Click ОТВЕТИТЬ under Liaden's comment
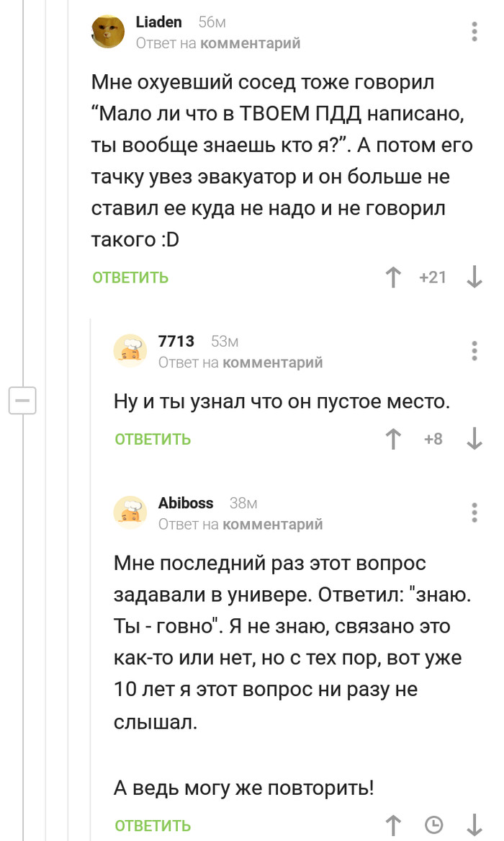Viewport: 504px width, 841px height. pos(129,277)
